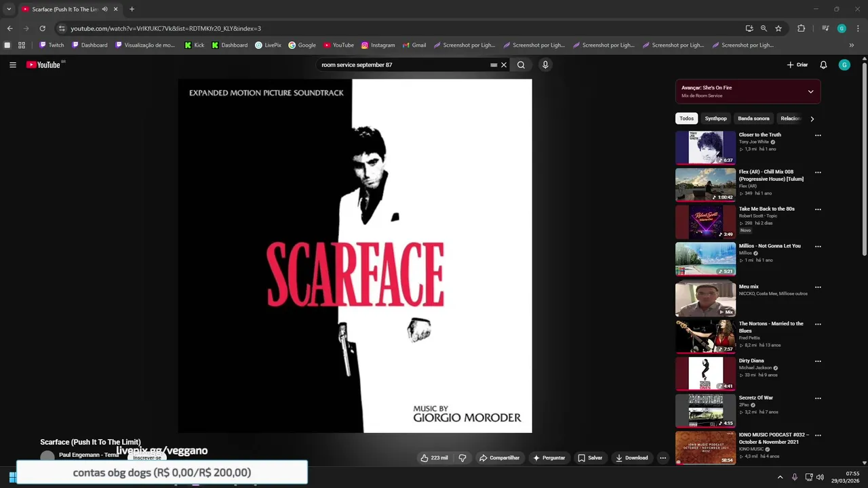This screenshot has height=488, width=868.
Task: View site information icon in the address bar
Action: click(x=62, y=28)
